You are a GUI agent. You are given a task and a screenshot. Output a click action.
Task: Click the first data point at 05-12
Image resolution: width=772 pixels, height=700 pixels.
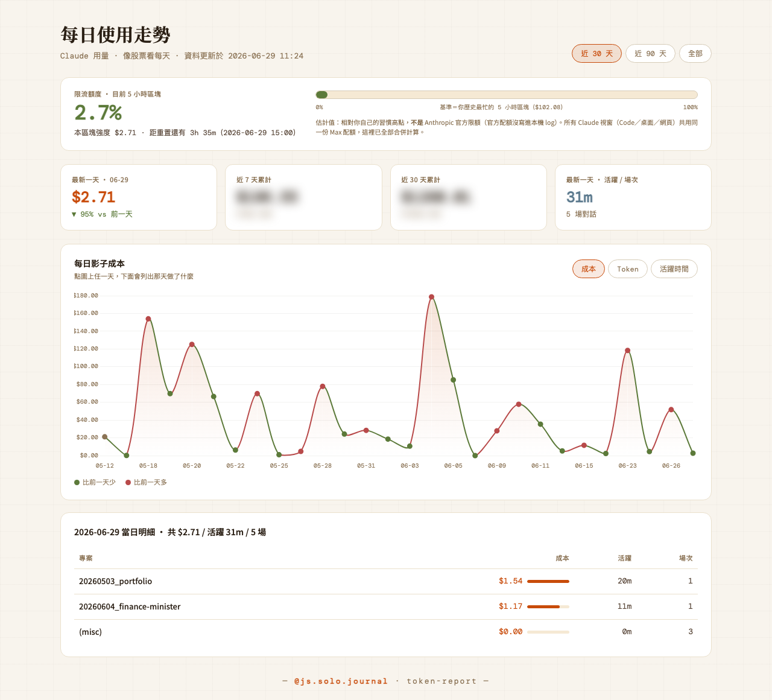click(x=105, y=437)
